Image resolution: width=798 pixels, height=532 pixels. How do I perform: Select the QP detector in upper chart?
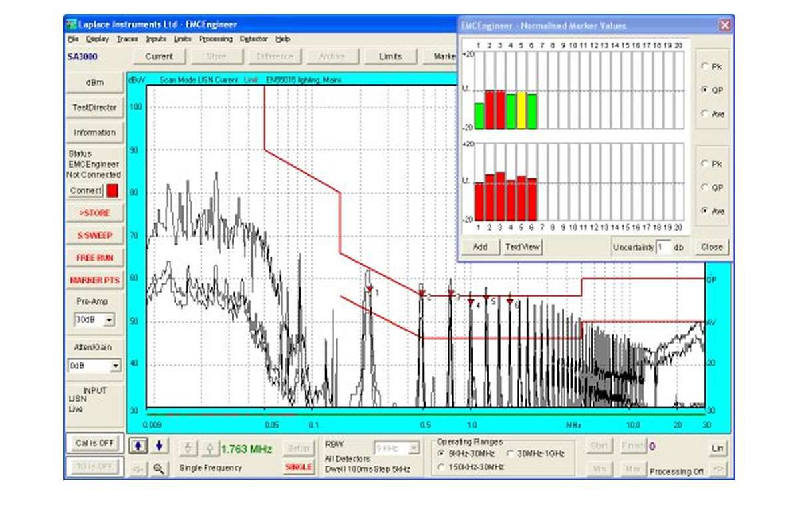pos(704,90)
